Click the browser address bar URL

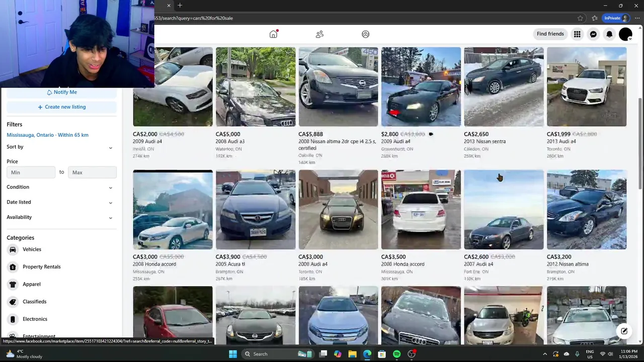tap(193, 18)
